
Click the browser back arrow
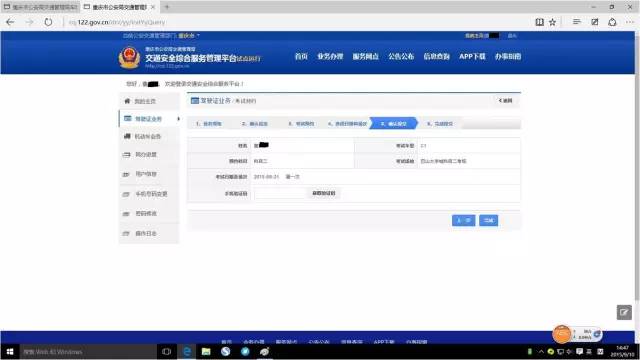pyautogui.click(x=10, y=22)
